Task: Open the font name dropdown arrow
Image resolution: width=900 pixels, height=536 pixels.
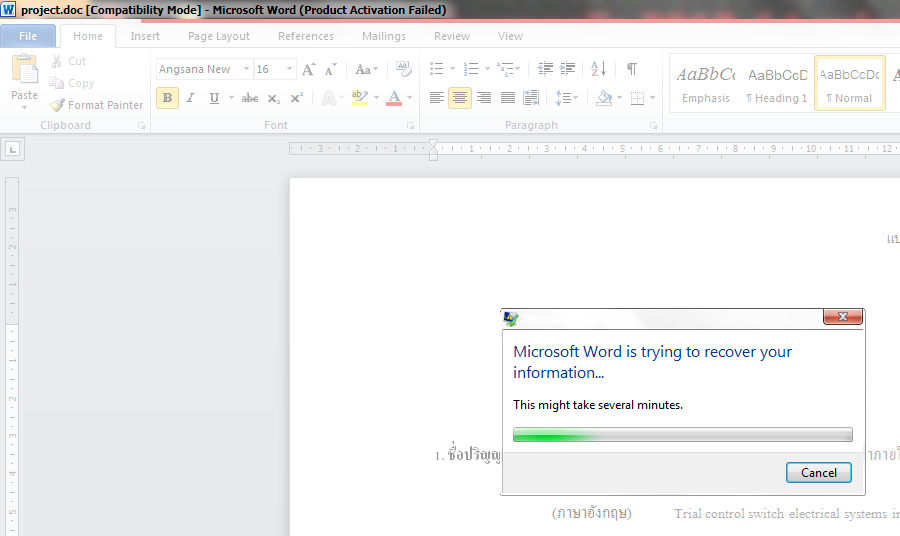Action: (246, 69)
